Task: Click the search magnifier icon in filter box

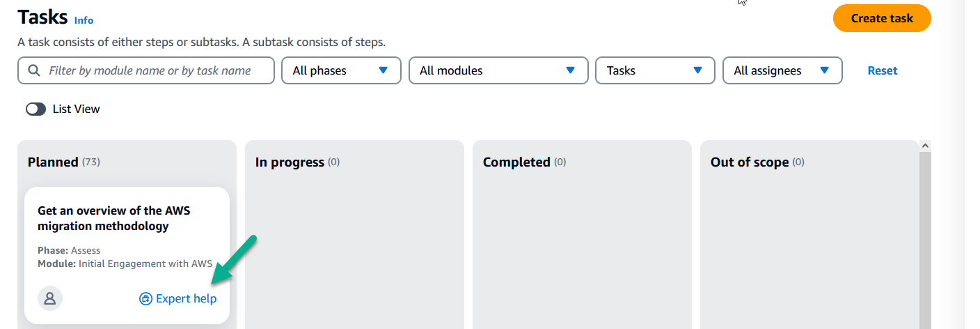Action: [x=34, y=70]
